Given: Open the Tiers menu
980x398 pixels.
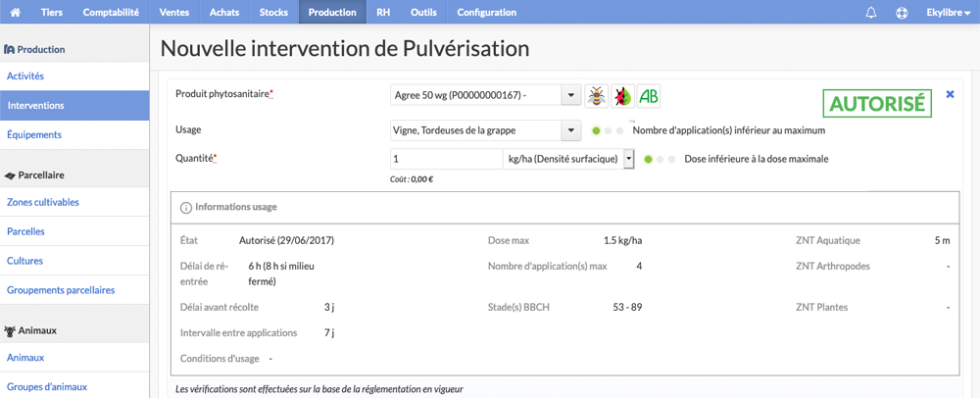Looking at the screenshot, I should pos(52,13).
